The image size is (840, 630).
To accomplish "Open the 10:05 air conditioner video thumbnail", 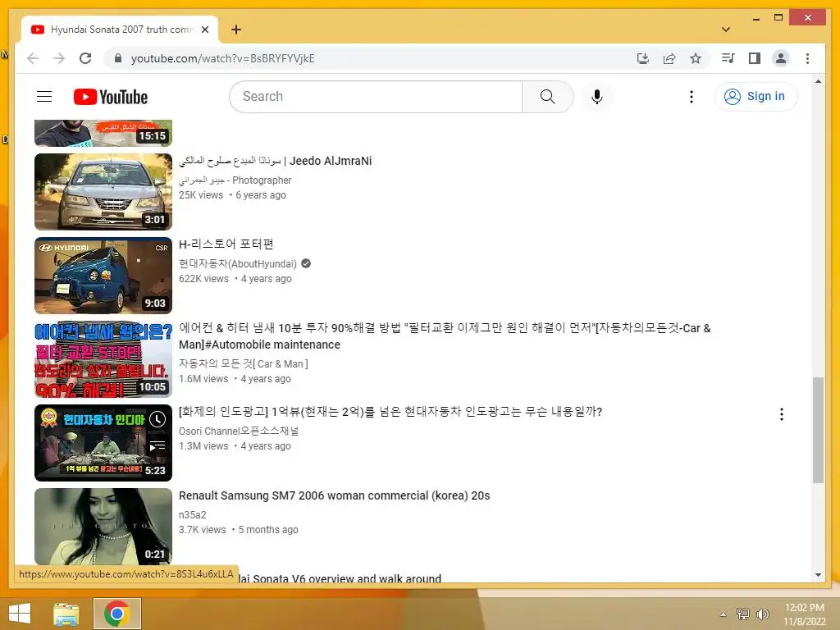I will [x=103, y=359].
